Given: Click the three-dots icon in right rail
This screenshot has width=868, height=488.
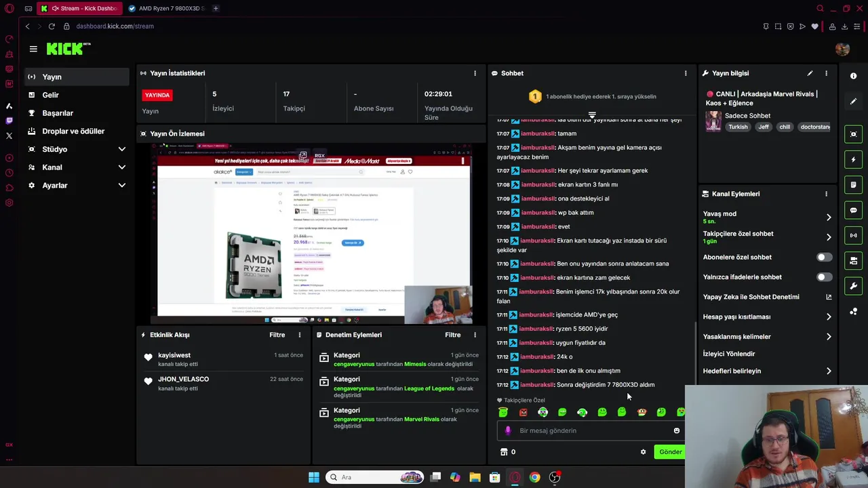Looking at the screenshot, I should 853,312.
